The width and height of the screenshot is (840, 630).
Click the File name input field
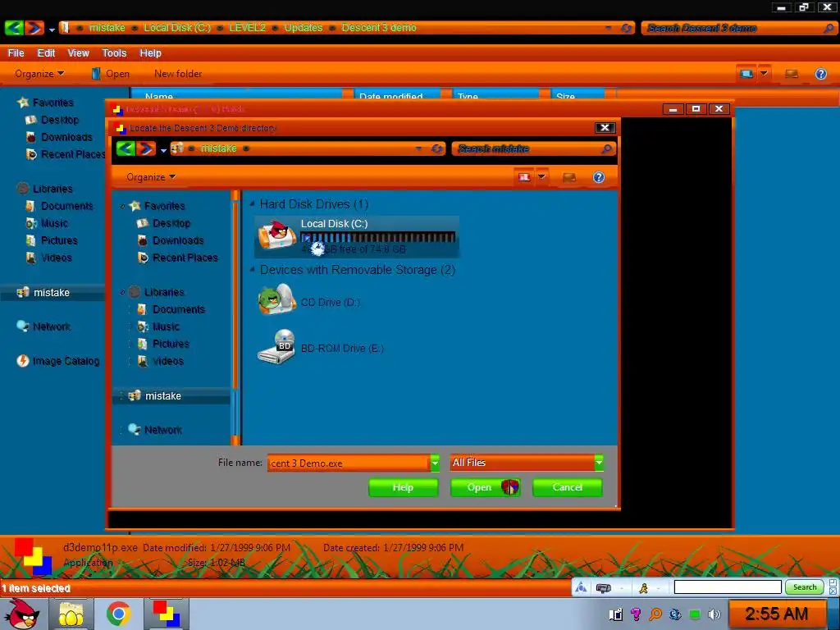349,463
